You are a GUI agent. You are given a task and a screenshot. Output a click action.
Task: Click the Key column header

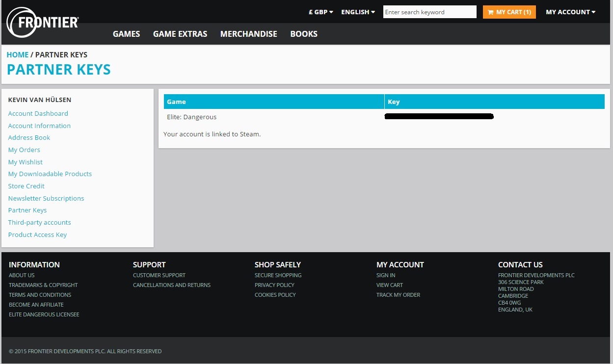(495, 102)
